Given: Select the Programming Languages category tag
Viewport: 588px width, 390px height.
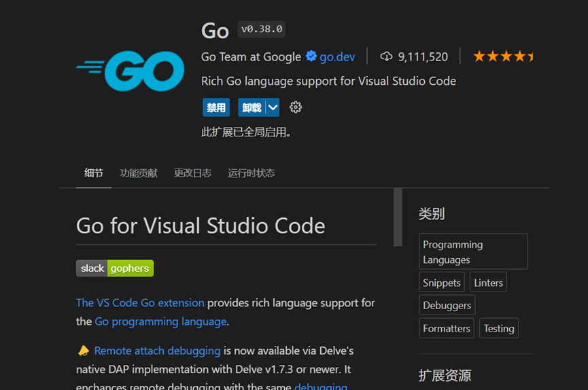Looking at the screenshot, I should [472, 251].
